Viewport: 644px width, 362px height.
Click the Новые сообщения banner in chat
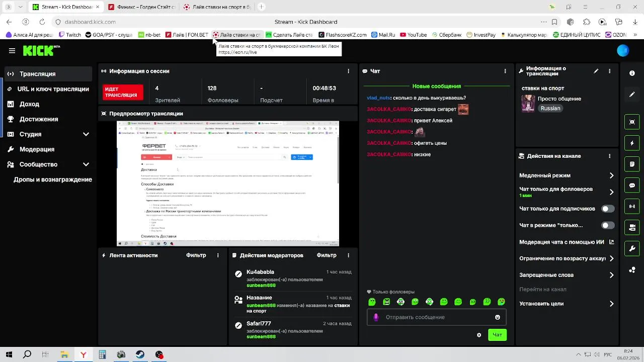click(436, 86)
